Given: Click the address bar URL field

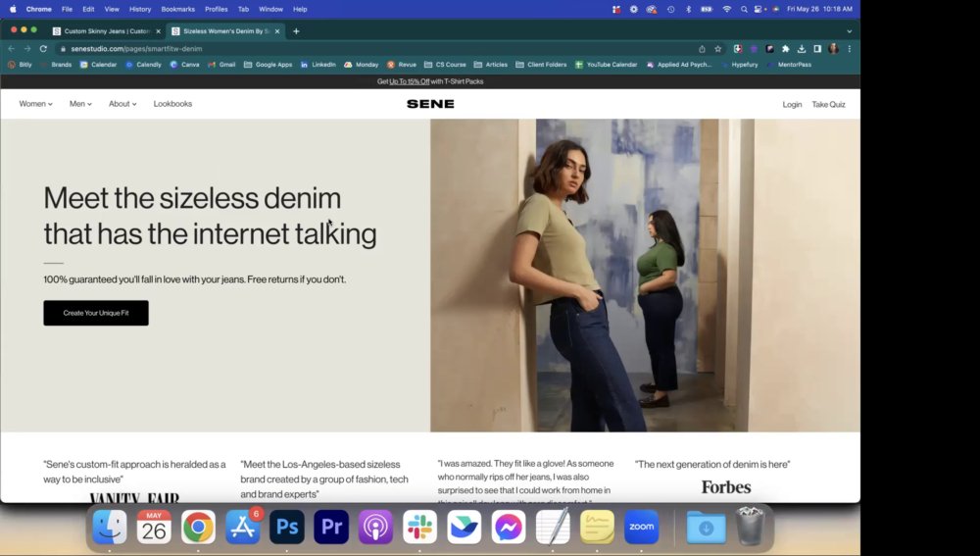Looking at the screenshot, I should pos(375,49).
